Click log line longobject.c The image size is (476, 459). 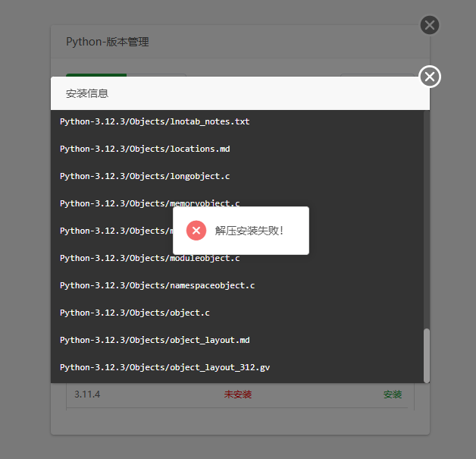pos(145,176)
